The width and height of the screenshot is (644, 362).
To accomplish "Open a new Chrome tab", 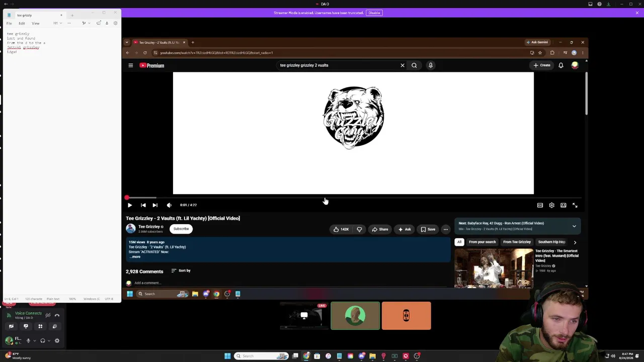I will (193, 42).
